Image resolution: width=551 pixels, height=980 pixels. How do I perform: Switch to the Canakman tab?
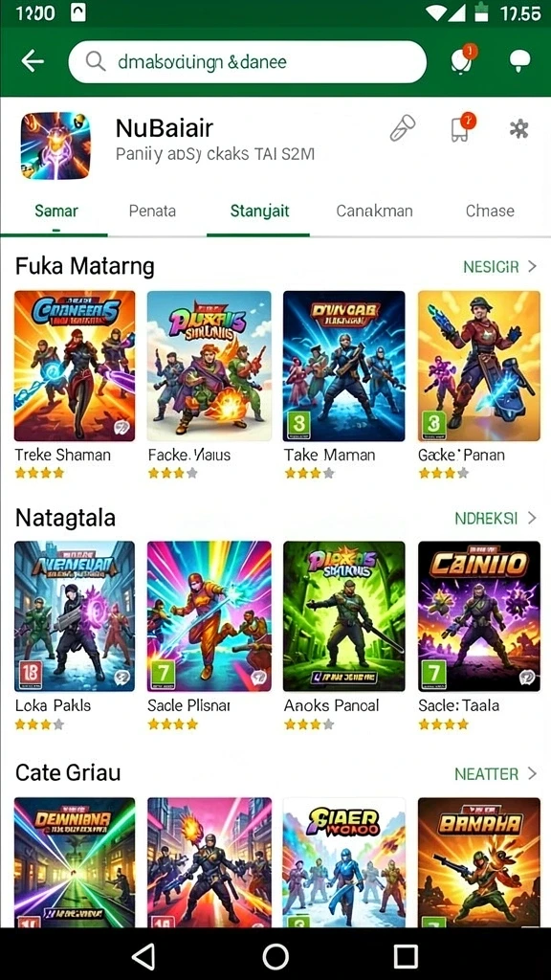[374, 211]
